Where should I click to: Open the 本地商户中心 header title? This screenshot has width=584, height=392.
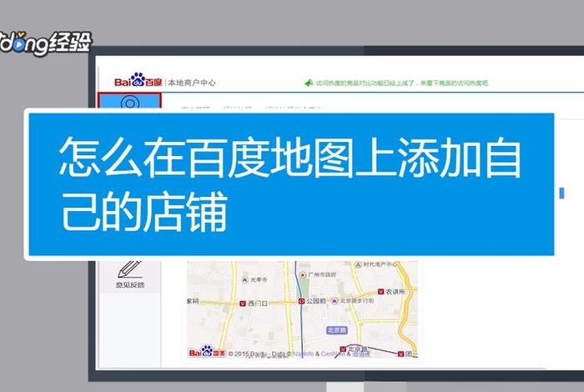[x=192, y=83]
